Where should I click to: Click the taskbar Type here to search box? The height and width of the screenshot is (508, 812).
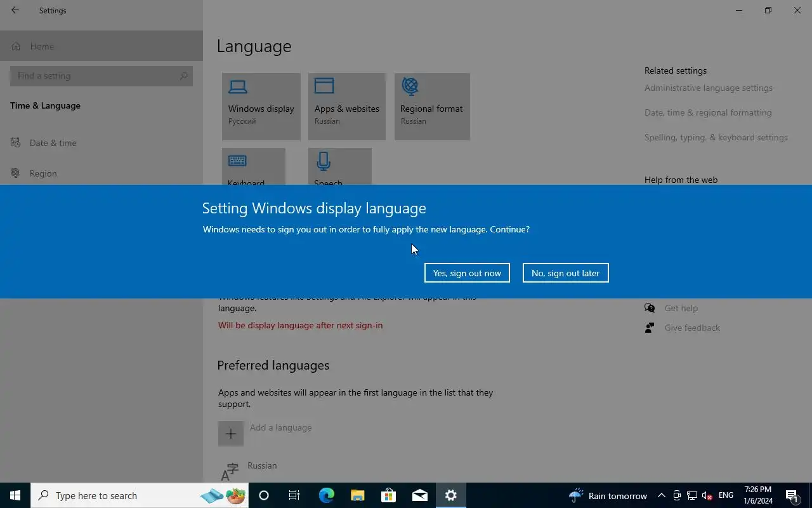point(141,495)
